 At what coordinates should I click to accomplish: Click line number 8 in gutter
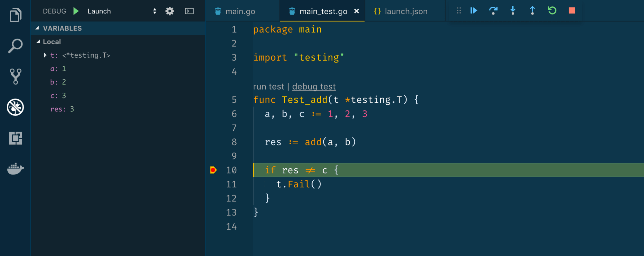pyautogui.click(x=234, y=142)
